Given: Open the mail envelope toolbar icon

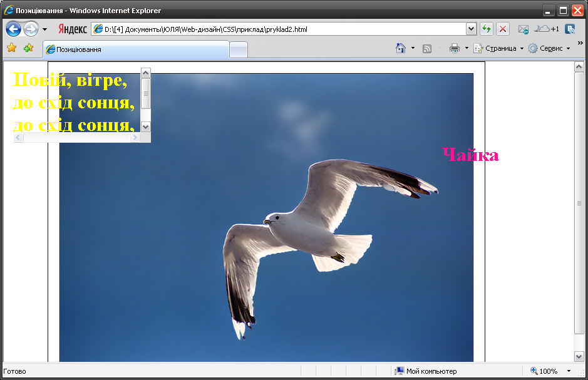Looking at the screenshot, I should coord(524,29).
